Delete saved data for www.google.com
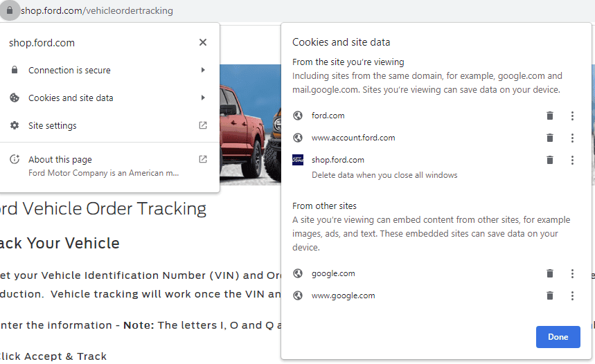The width and height of the screenshot is (595, 364). pyautogui.click(x=549, y=295)
